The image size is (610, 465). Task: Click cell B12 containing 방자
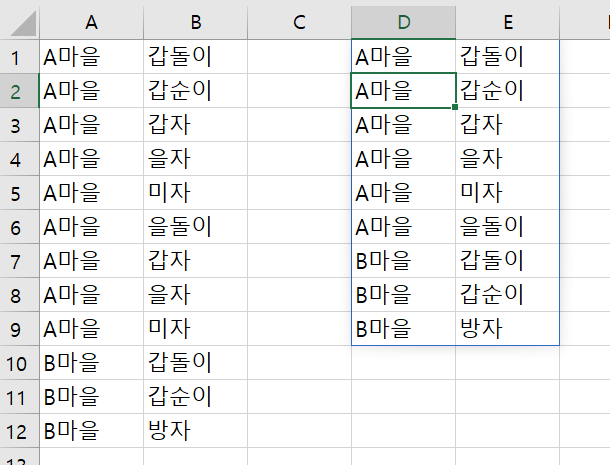196,431
